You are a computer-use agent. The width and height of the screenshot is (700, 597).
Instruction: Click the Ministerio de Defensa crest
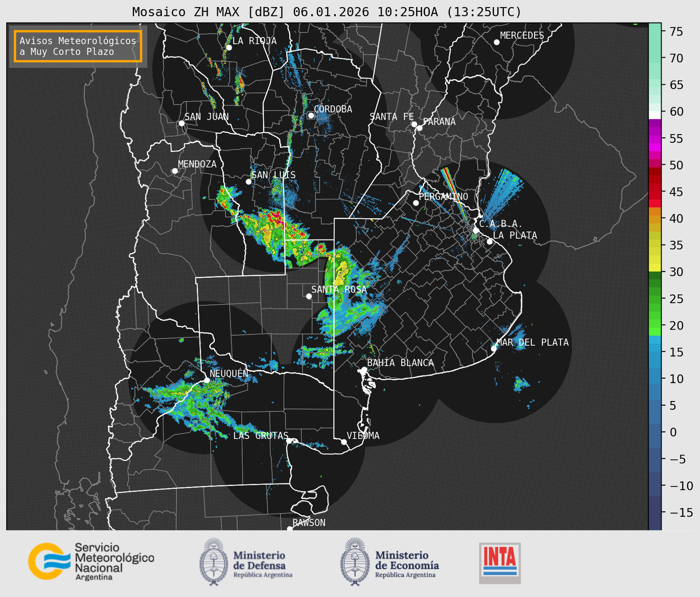(x=214, y=562)
